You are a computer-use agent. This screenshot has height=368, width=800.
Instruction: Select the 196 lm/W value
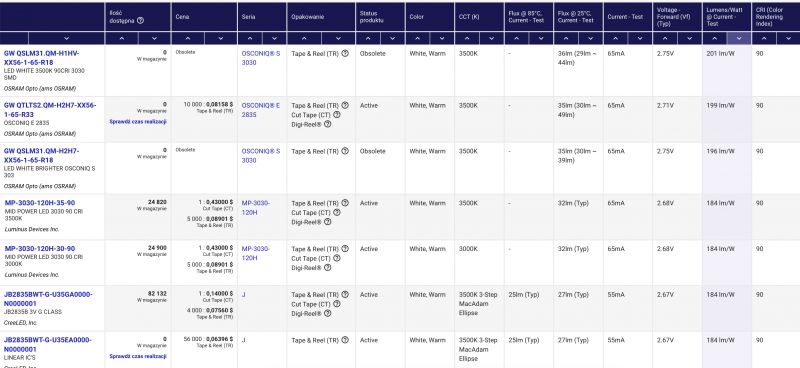coord(720,152)
